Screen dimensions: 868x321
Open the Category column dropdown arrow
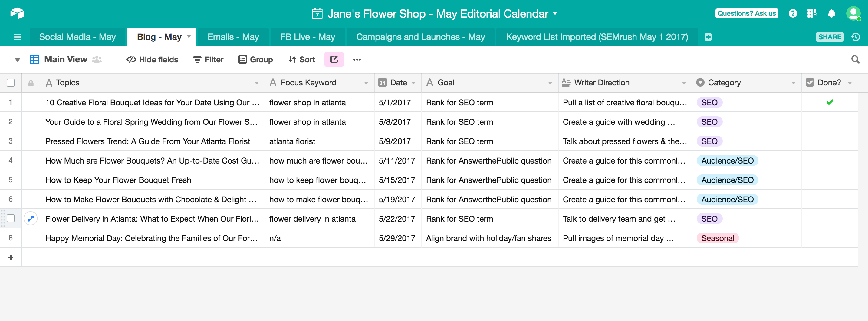point(793,83)
